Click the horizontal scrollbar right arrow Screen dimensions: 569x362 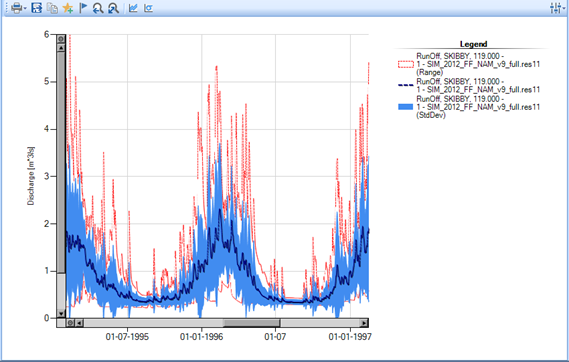[364, 322]
